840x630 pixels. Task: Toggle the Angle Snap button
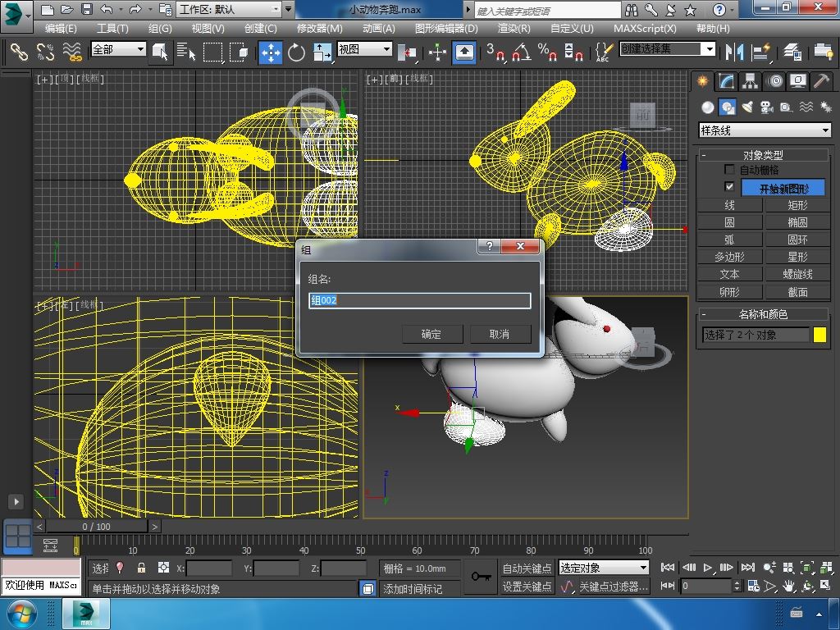coord(522,52)
